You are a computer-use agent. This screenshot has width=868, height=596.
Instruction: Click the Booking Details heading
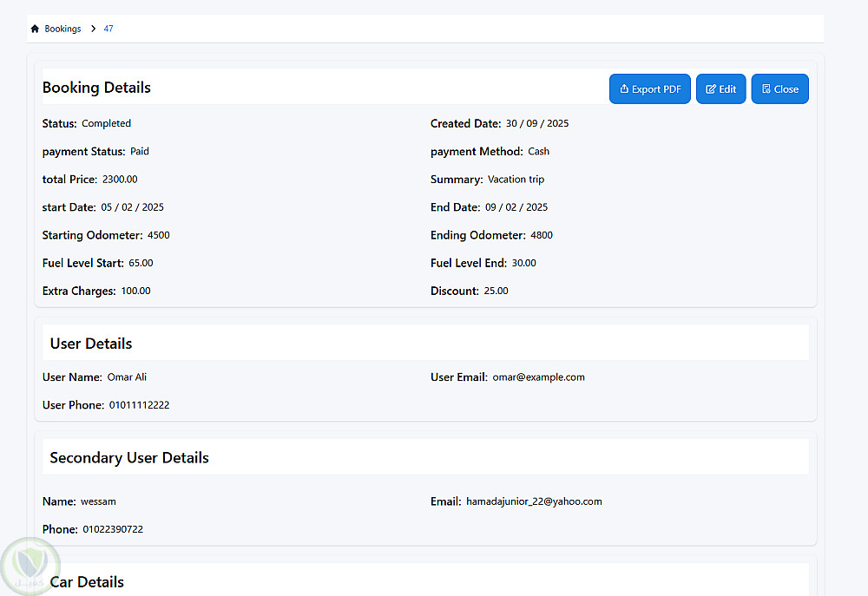[96, 88]
